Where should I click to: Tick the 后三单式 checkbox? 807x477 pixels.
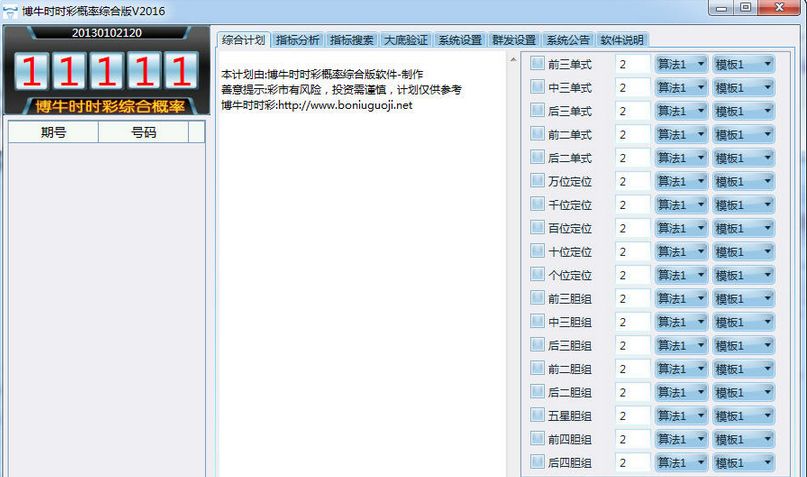click(x=537, y=110)
